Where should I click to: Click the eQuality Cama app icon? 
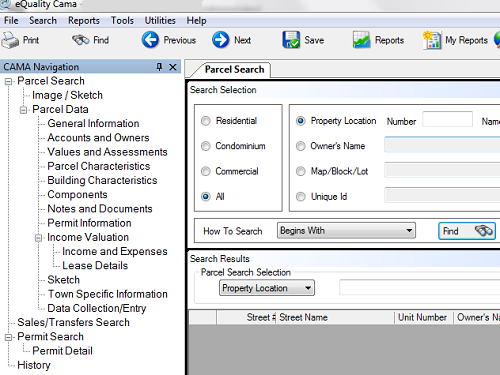(5, 5)
